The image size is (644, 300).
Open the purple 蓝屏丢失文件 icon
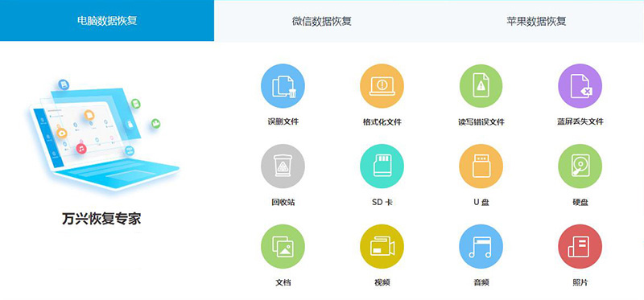580,86
